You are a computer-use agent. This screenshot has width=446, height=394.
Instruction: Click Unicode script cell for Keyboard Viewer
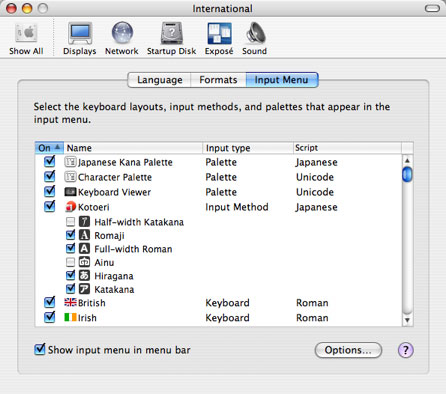point(315,192)
